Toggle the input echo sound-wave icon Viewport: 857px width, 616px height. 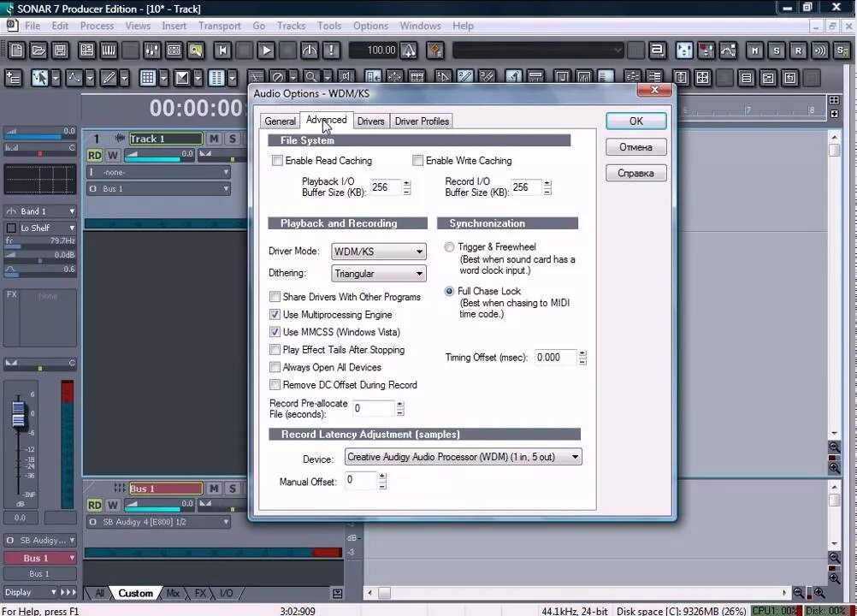tap(820, 50)
